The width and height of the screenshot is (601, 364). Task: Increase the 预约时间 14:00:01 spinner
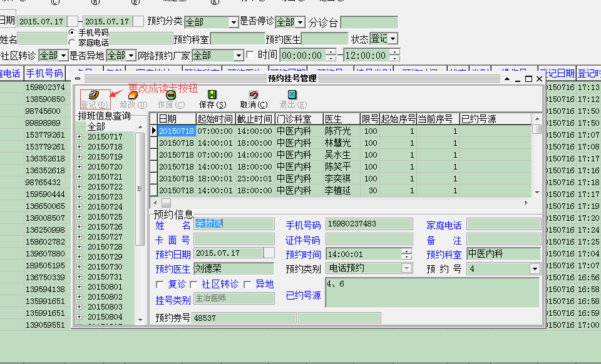(x=407, y=251)
